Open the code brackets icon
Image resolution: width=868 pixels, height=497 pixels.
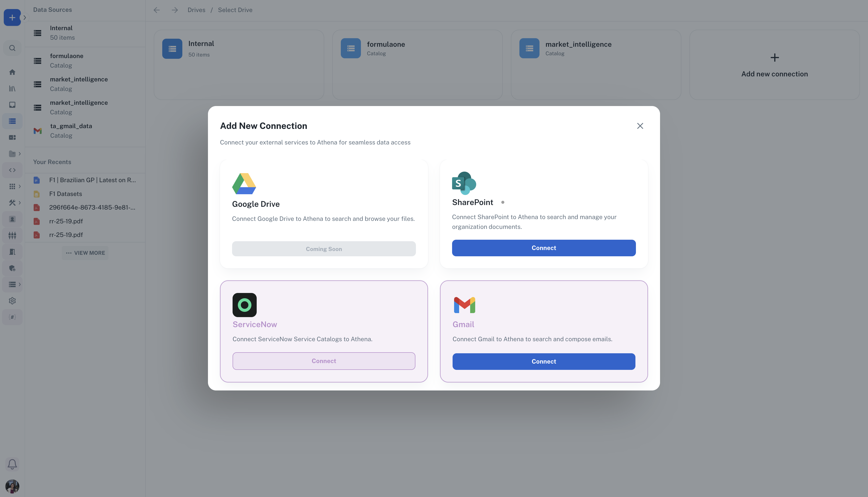[x=12, y=170]
